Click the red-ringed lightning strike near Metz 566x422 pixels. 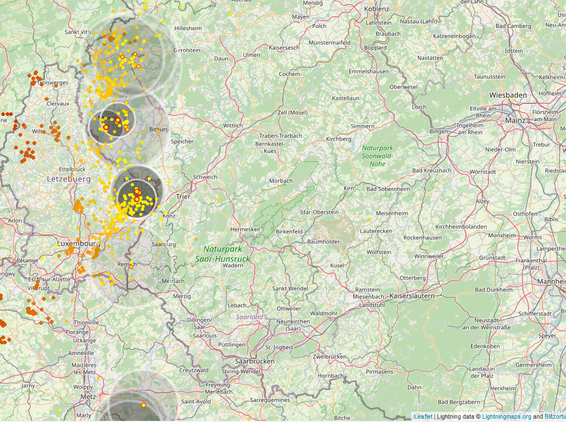point(143,405)
